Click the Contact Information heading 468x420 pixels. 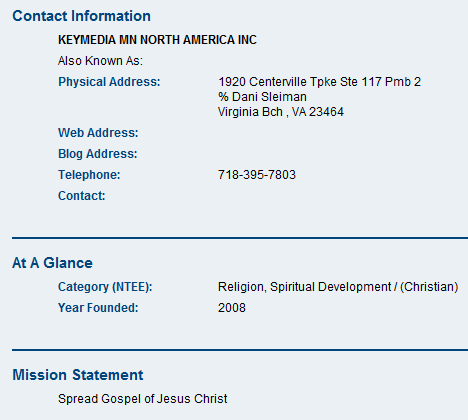[81, 16]
